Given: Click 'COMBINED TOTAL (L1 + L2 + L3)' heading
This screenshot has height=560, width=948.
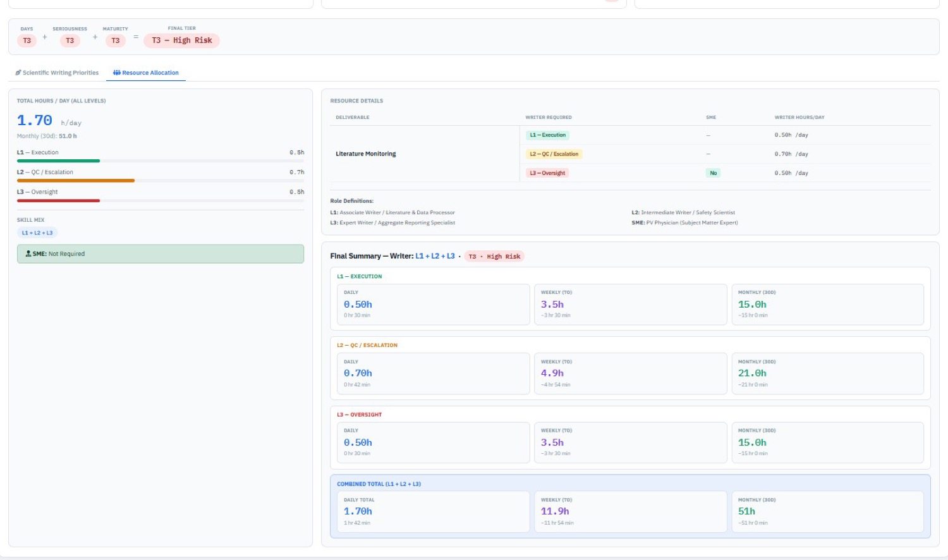Looking at the screenshot, I should click(x=379, y=484).
